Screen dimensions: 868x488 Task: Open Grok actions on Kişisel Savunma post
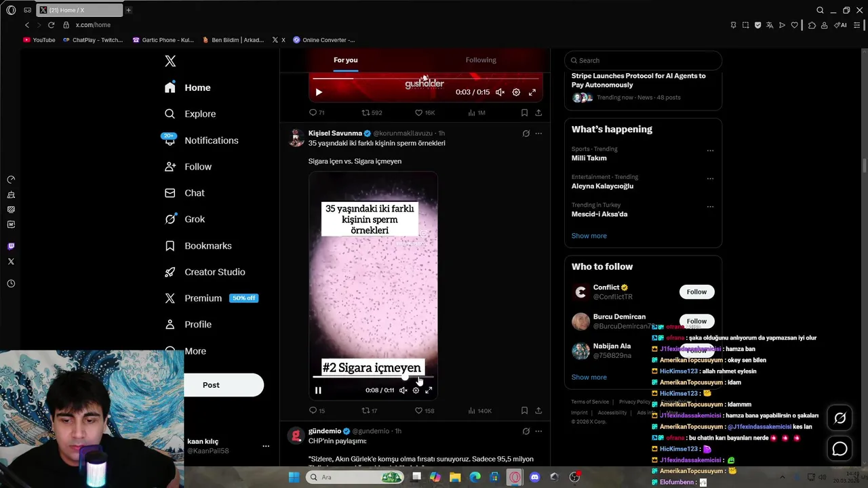[526, 134]
